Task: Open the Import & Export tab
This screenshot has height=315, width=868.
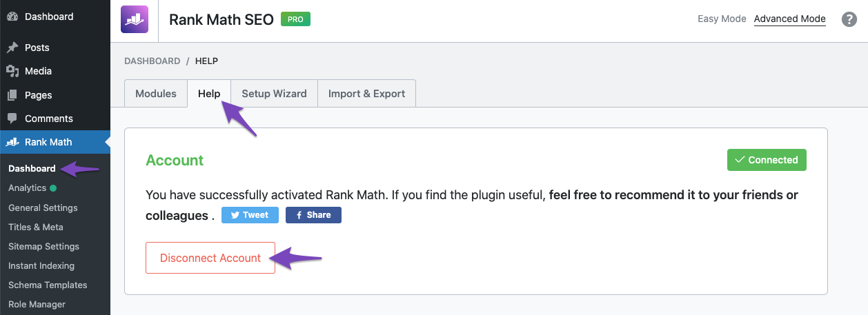Action: [x=366, y=94]
